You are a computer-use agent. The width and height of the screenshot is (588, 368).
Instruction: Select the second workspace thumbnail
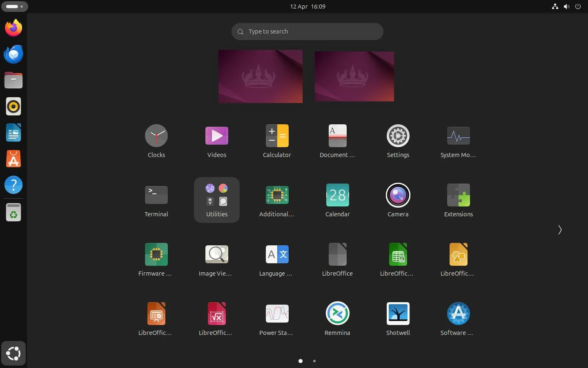pyautogui.click(x=354, y=76)
